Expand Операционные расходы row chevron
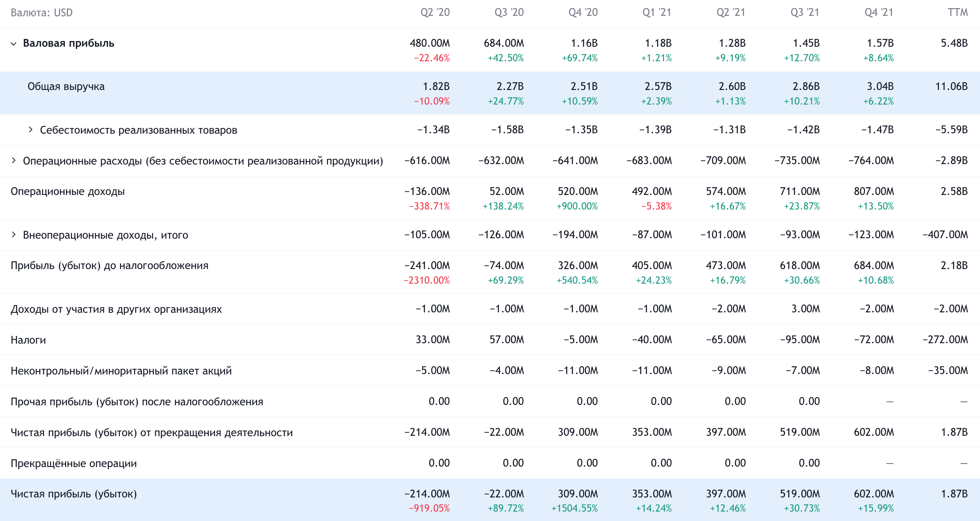This screenshot has height=521, width=980. [x=14, y=161]
